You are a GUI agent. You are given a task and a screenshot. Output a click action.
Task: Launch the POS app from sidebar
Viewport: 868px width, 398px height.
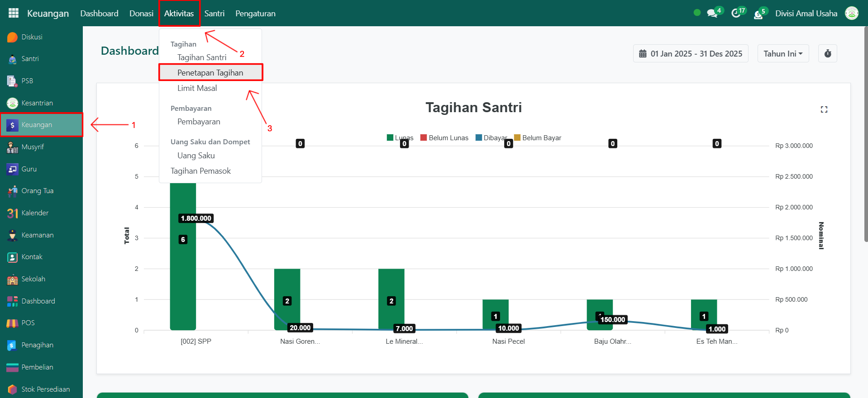click(28, 323)
